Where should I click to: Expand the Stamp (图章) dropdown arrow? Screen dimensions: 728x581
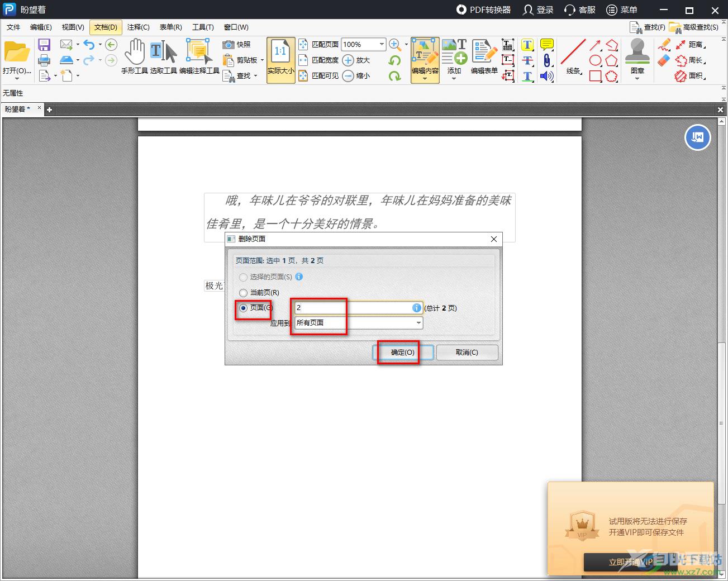coord(637,79)
